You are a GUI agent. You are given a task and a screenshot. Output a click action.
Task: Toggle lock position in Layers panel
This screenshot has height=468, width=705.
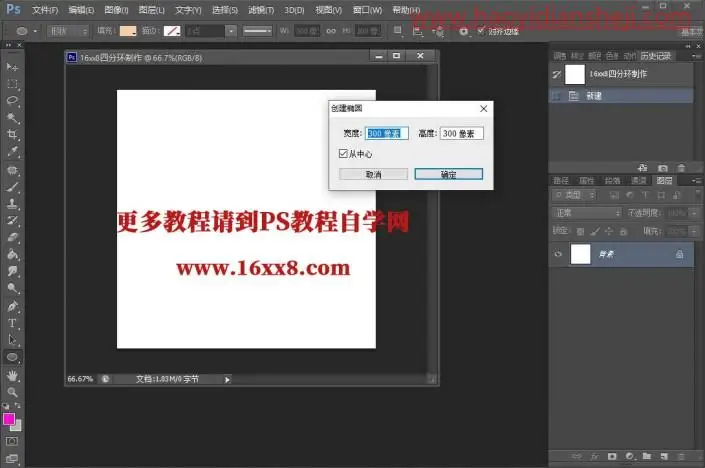pos(609,231)
